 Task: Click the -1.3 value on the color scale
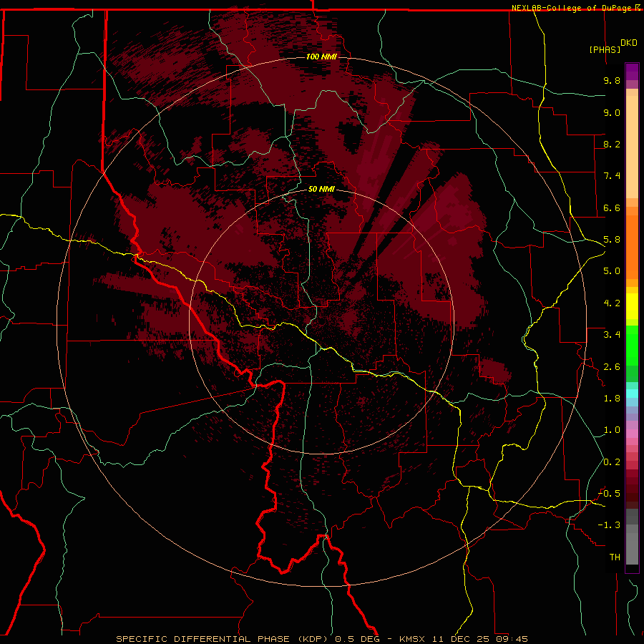(609, 525)
